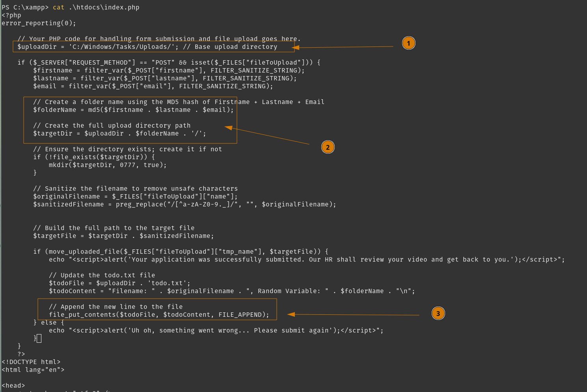Click the <!DOCTYPE html> line
587x392 pixels.
(31, 362)
